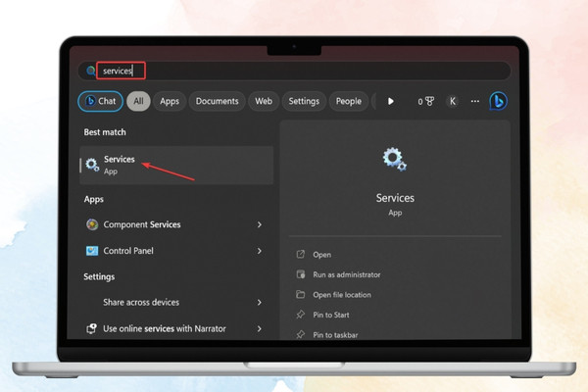Click the search box containing "services"

click(294, 71)
